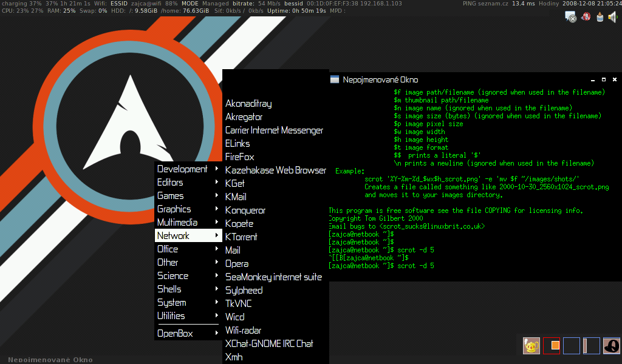Expand the Editors submenu arrow
Screen dimensions: 622x364
click(x=217, y=182)
